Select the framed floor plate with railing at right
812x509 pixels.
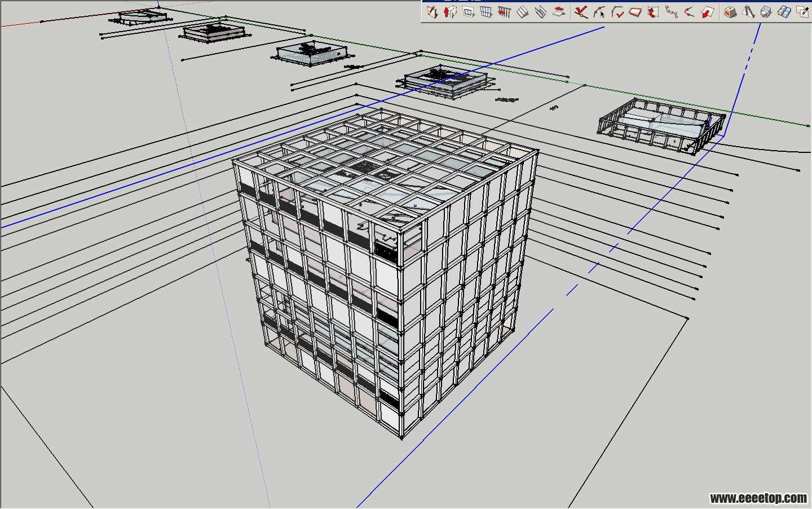[x=661, y=126]
